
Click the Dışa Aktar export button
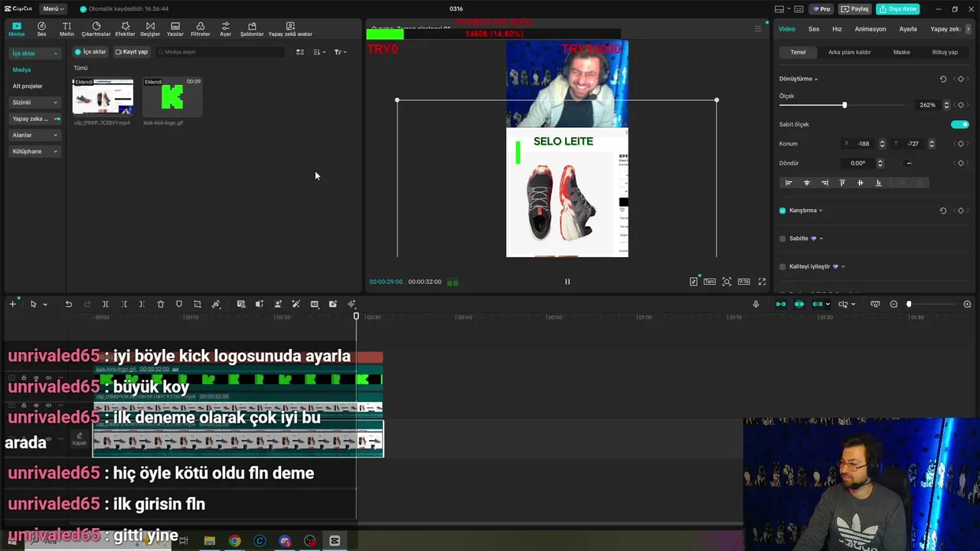pos(898,9)
